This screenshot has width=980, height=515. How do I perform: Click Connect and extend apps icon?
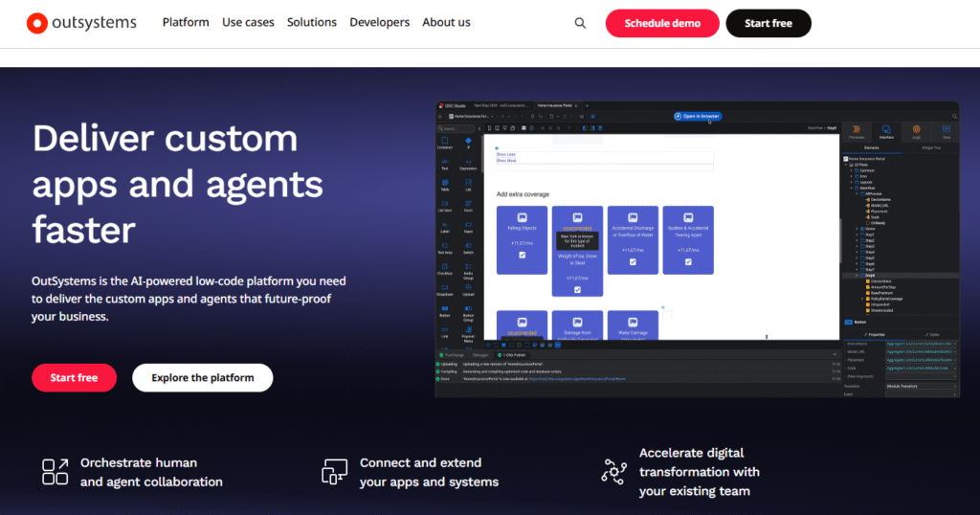(334, 472)
